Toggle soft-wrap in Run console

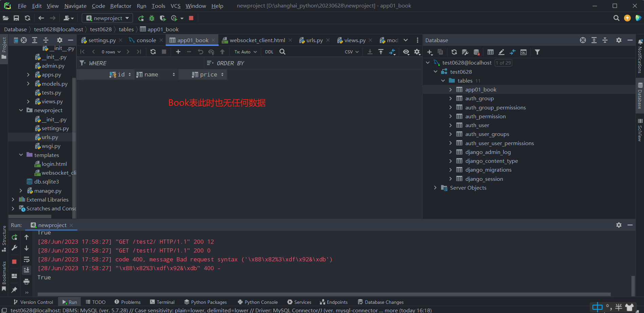coord(26,260)
